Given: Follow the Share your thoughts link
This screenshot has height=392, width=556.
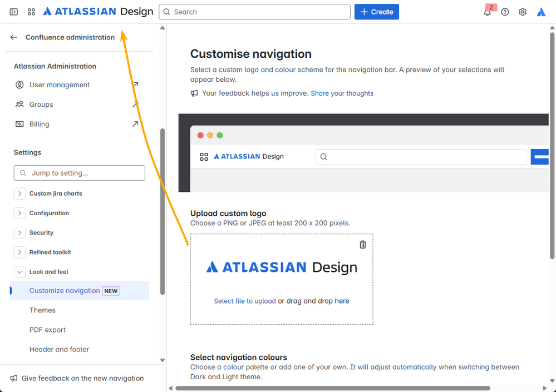Looking at the screenshot, I should [x=342, y=93].
